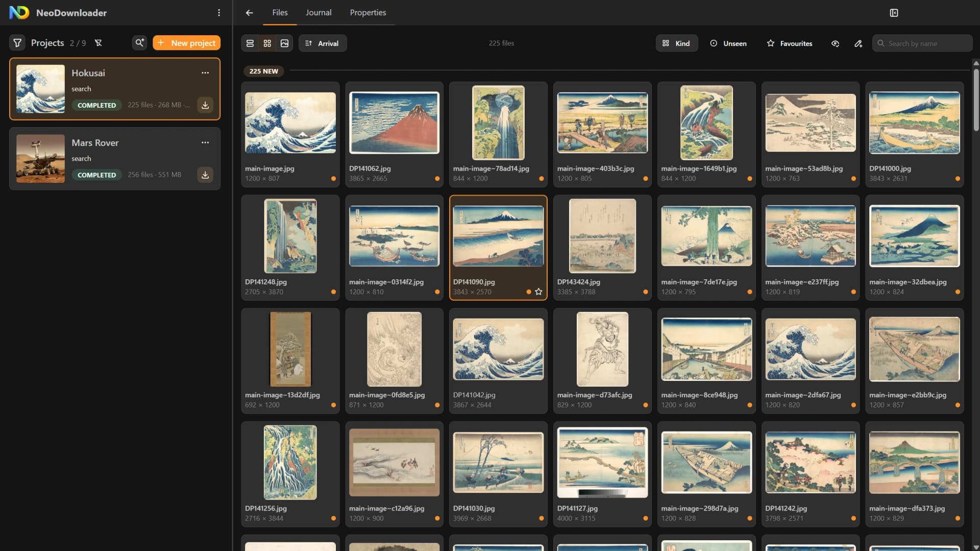Create a New project
The image size is (980, 551).
(x=186, y=43)
